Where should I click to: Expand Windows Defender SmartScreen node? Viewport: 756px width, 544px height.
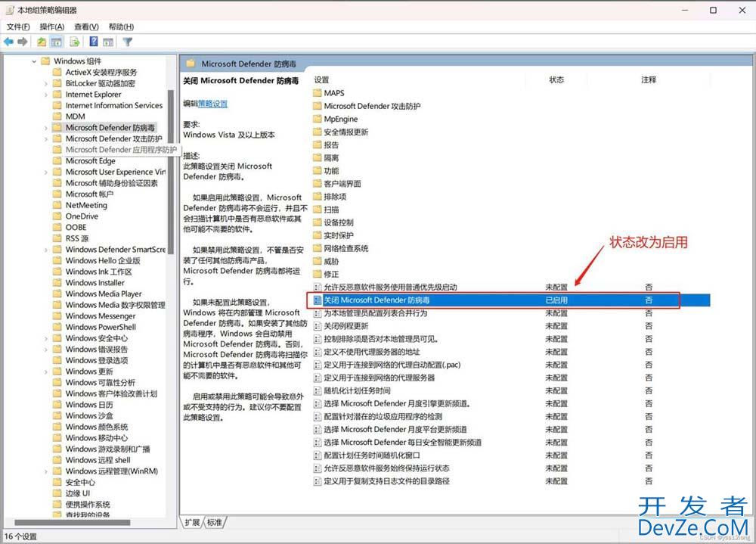coord(46,250)
